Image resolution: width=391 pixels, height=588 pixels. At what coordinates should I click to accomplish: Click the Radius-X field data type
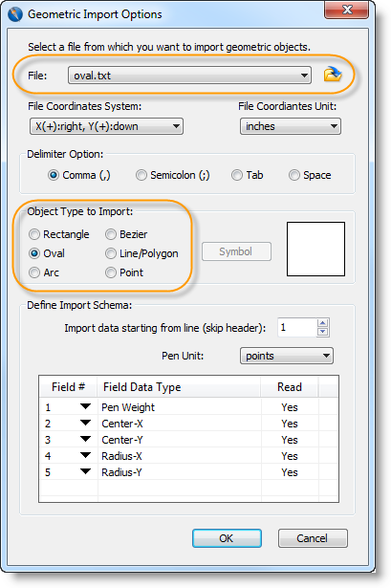[121, 456]
